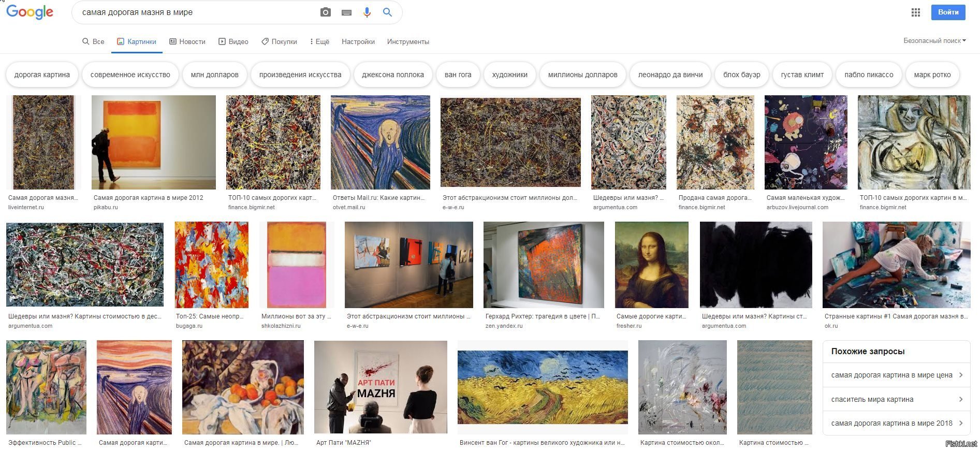Click the Google logo

[x=30, y=12]
